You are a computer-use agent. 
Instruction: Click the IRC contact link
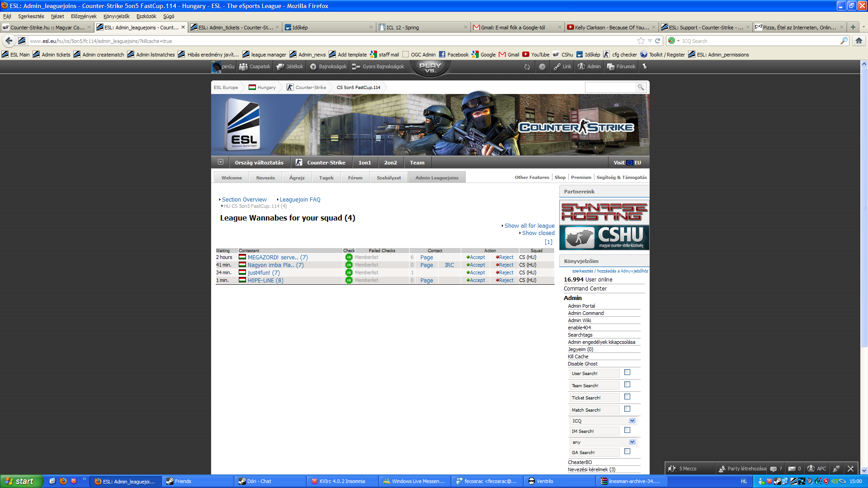(x=449, y=265)
